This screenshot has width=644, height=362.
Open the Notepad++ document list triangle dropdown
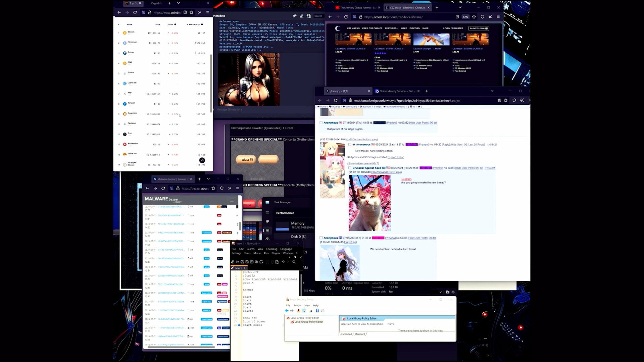[x=295, y=257]
